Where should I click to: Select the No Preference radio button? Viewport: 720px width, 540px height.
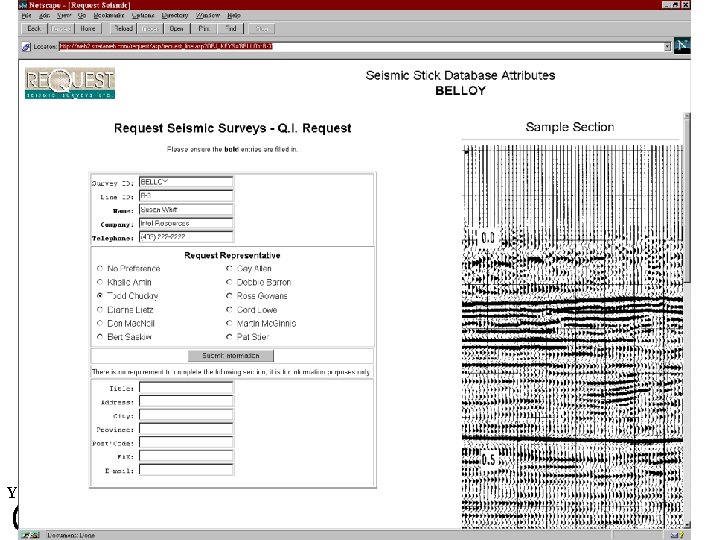click(100, 268)
